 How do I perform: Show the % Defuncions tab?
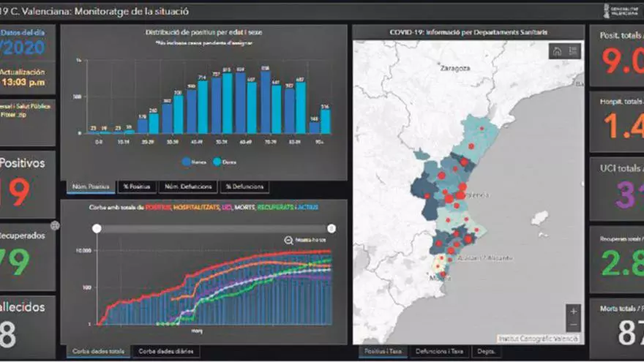245,187
